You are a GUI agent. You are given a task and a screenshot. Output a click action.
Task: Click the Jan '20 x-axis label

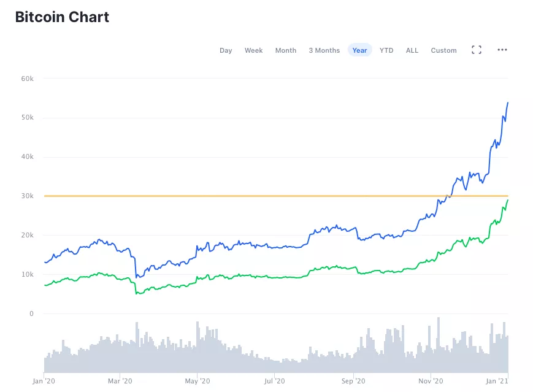click(44, 381)
